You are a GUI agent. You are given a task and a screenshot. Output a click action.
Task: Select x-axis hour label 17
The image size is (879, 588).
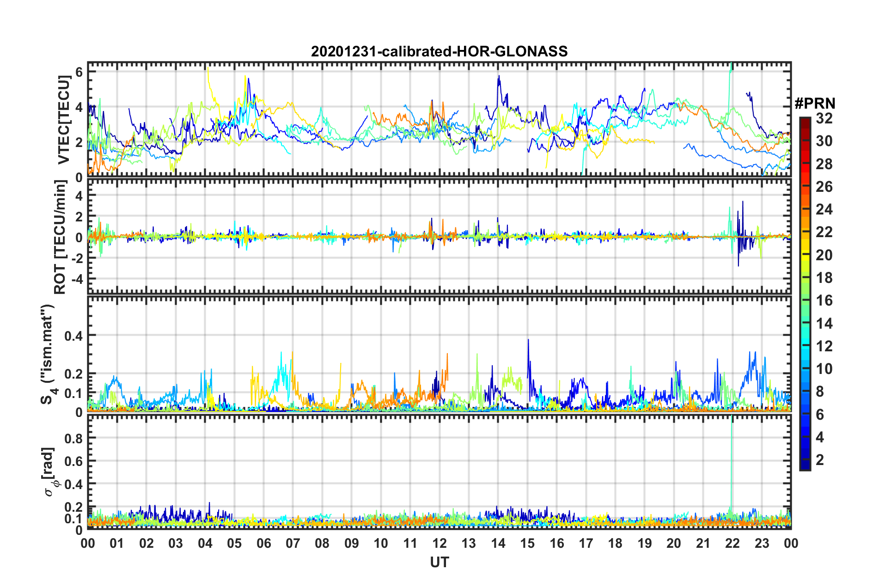(x=586, y=543)
